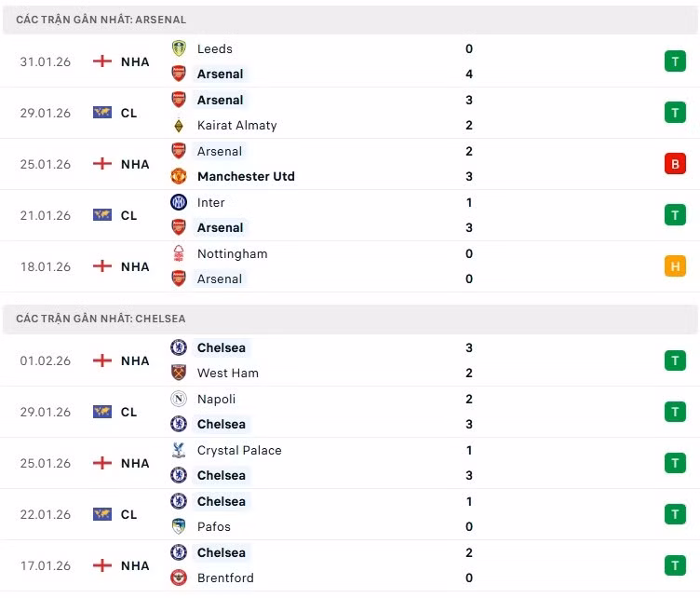
Task: Click the Nottingham Forest crest icon
Action: click(x=179, y=253)
